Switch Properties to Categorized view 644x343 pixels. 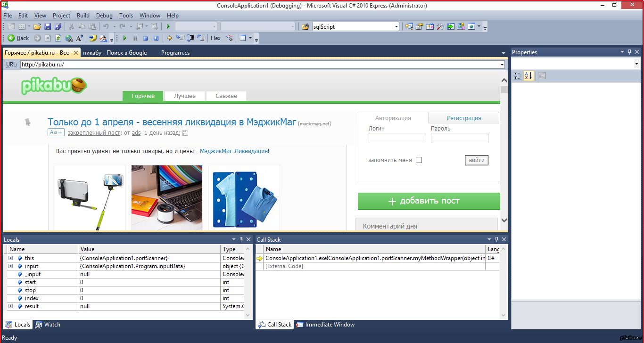coord(517,76)
